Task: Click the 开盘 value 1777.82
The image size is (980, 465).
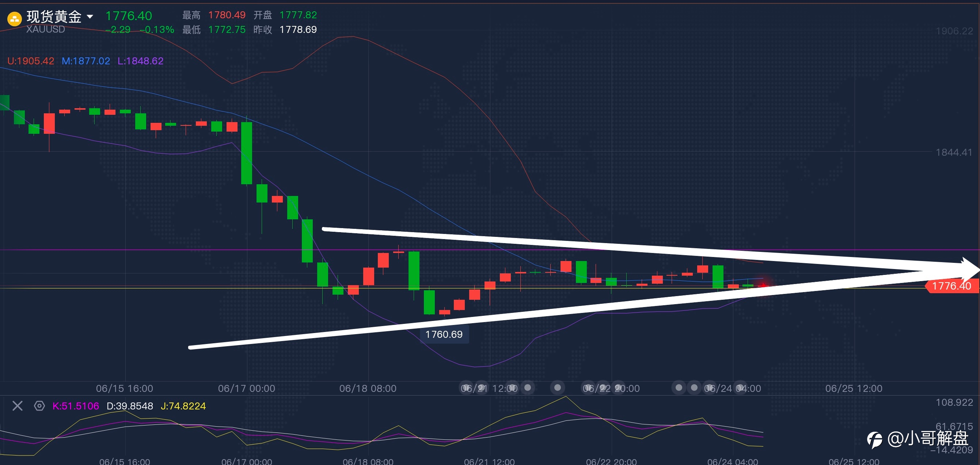Action: [298, 15]
